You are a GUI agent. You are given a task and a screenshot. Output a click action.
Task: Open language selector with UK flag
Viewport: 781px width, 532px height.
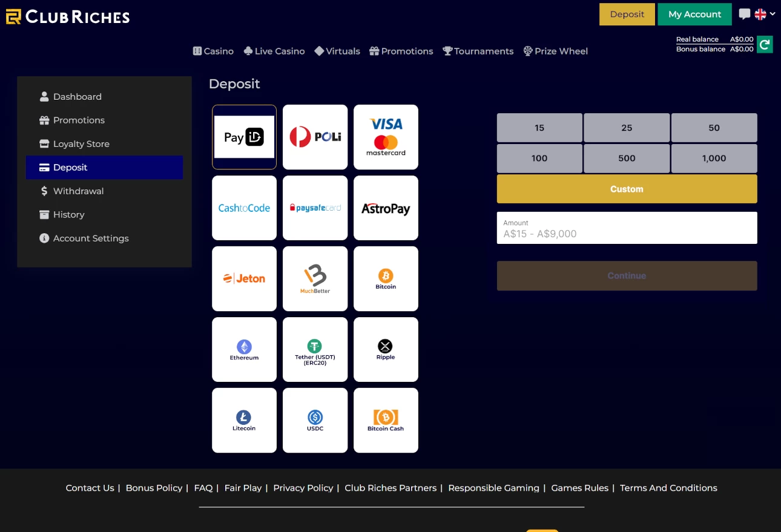tap(765, 14)
